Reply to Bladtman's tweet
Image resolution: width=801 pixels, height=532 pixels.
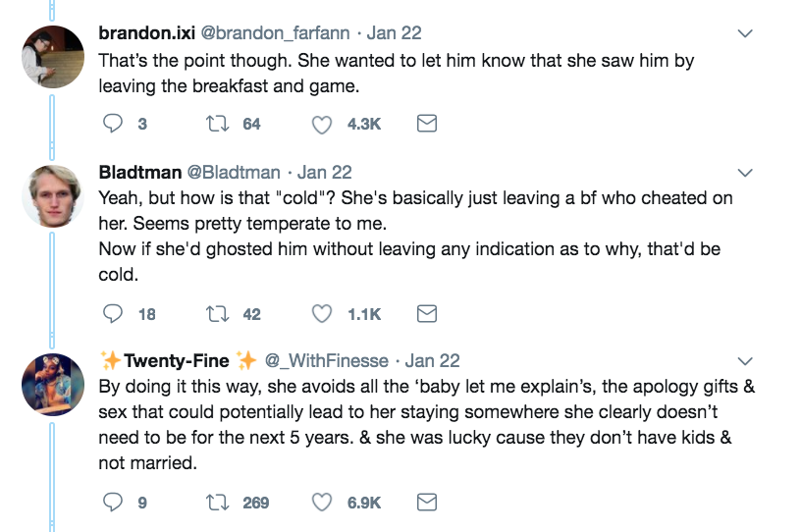pyautogui.click(x=114, y=314)
